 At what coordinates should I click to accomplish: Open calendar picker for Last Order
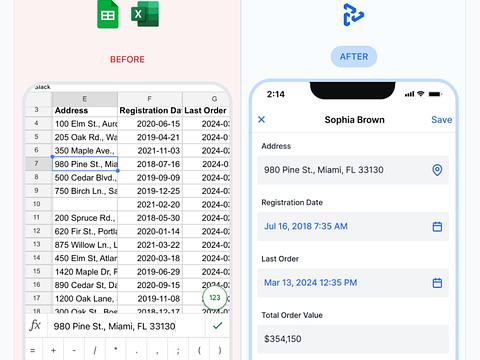point(437,283)
